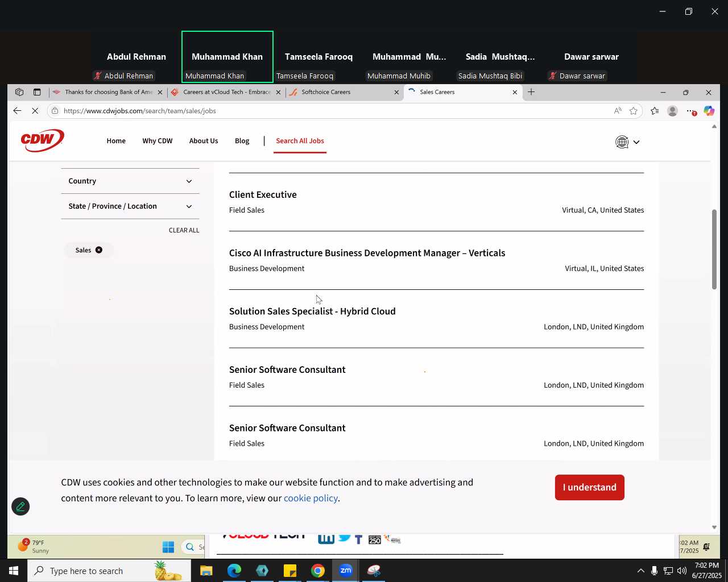Open Cisco AI Infrastructure Business Development Manager job

pos(367,253)
